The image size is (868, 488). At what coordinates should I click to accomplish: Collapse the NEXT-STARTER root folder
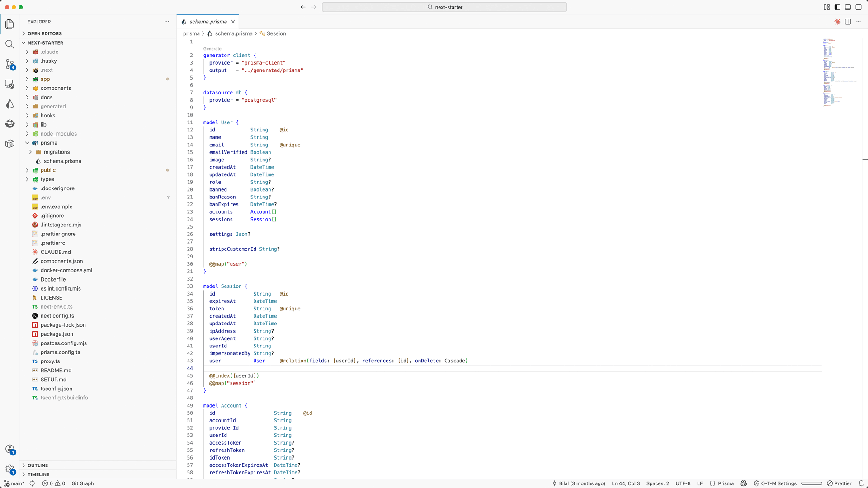pyautogui.click(x=45, y=43)
